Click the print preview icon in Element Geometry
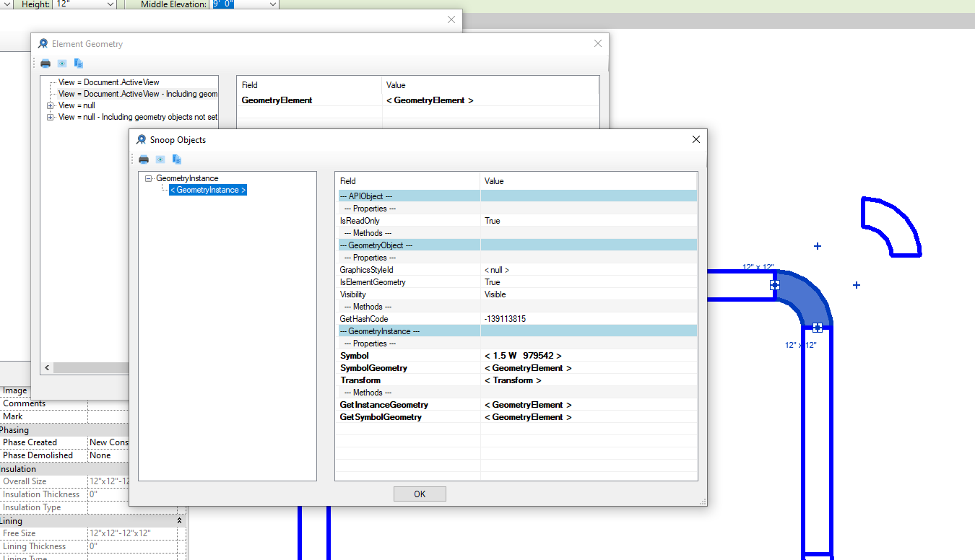This screenshot has height=560, width=975. [62, 64]
